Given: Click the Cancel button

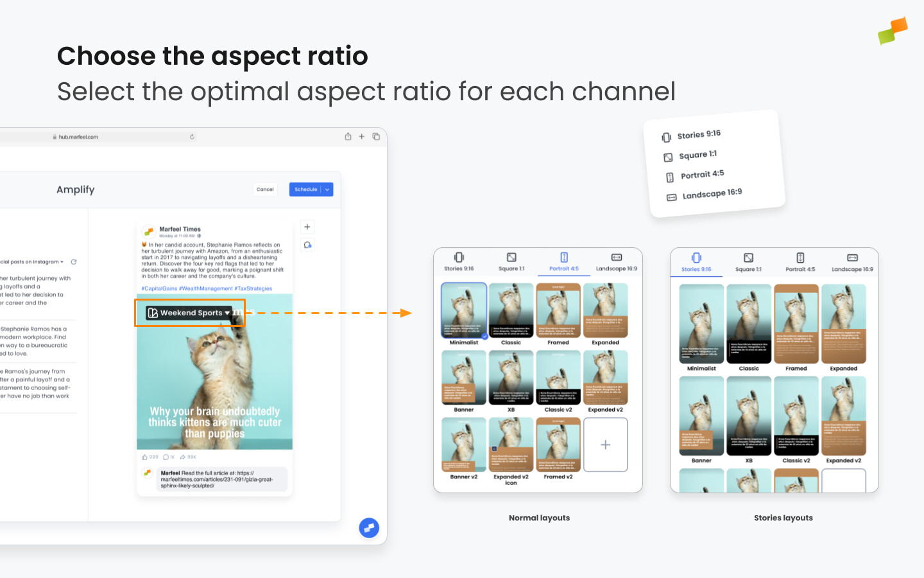Looking at the screenshot, I should (x=265, y=189).
